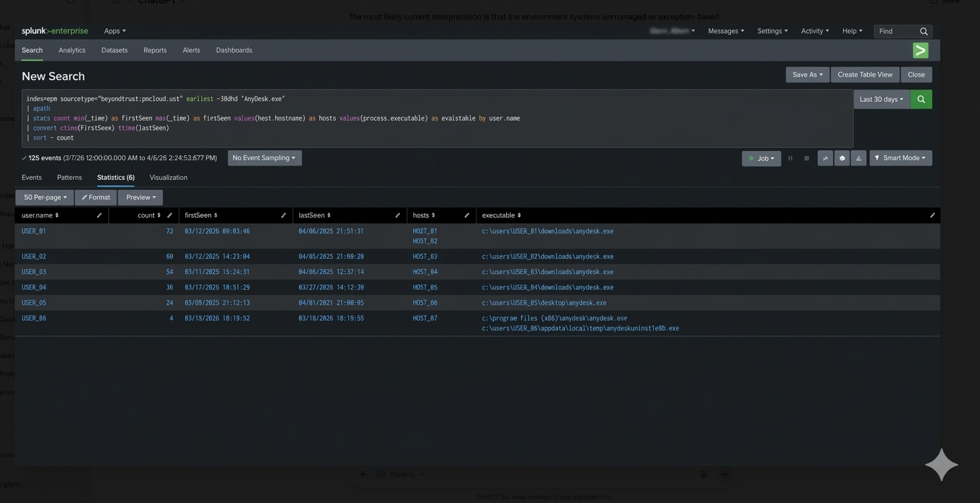This screenshot has height=503, width=980.
Task: Open the Analytics nav tab
Action: pyautogui.click(x=72, y=50)
